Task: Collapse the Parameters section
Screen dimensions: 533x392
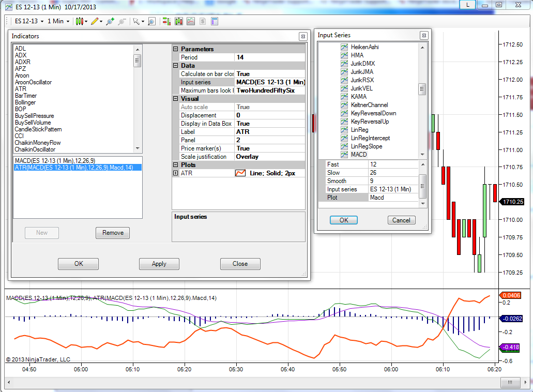Action: [x=175, y=49]
